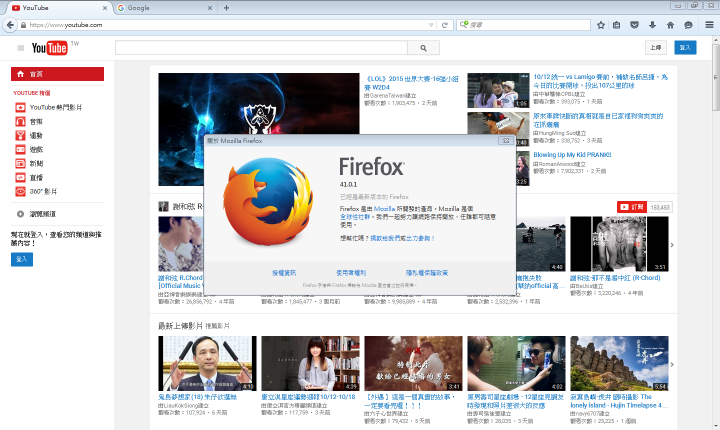720x430 pixels.
Task: Open Browse channels in sidebar
Action: coord(42,214)
